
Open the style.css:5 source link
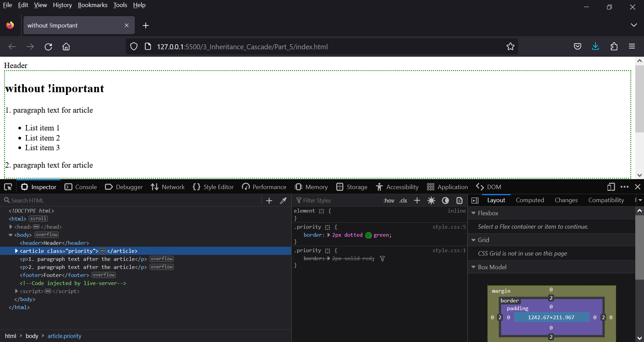(x=449, y=227)
